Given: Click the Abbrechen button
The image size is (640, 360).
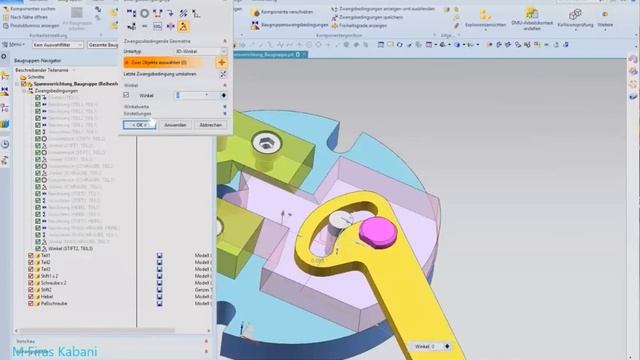Looking at the screenshot, I should [x=211, y=125].
